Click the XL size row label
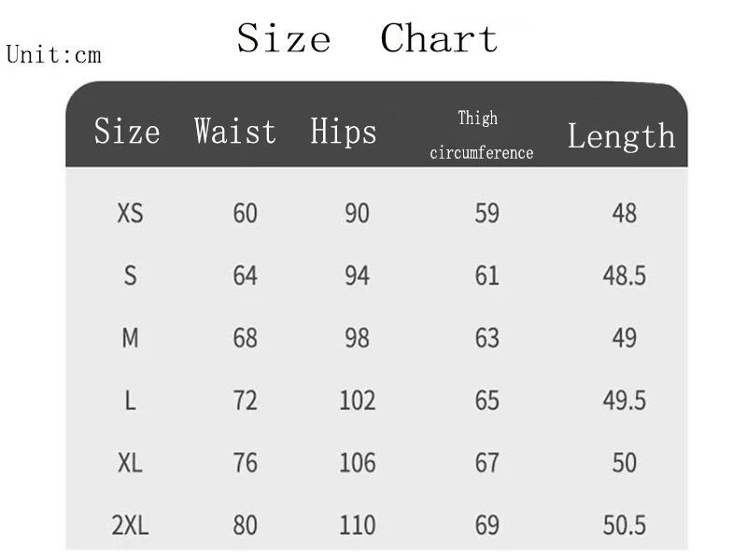Screen dimensions: 747x560 (x=130, y=463)
